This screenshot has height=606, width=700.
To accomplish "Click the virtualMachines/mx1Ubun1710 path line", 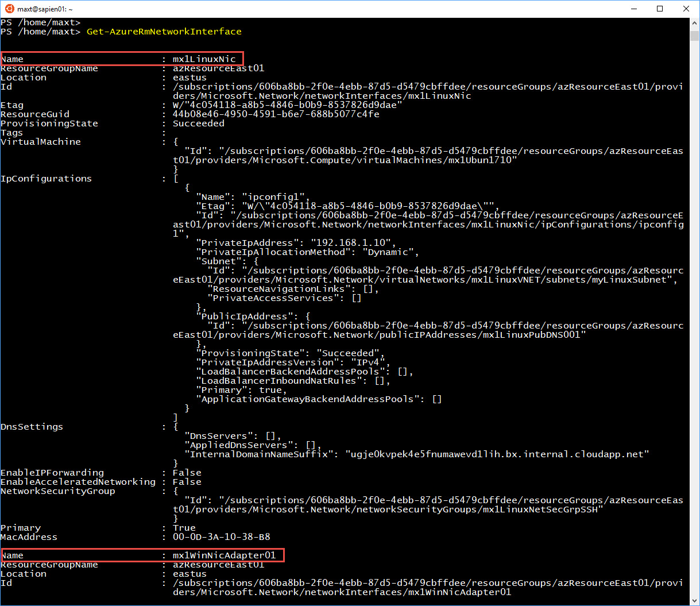I will (345, 160).
